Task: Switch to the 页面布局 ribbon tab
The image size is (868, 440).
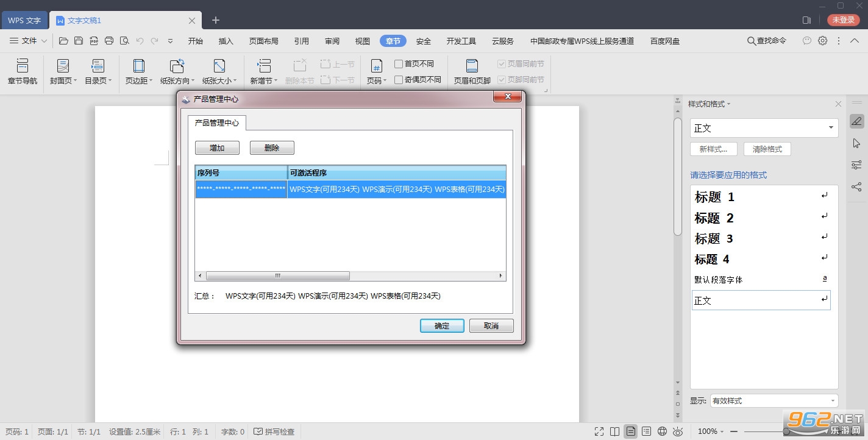Action: pos(264,41)
